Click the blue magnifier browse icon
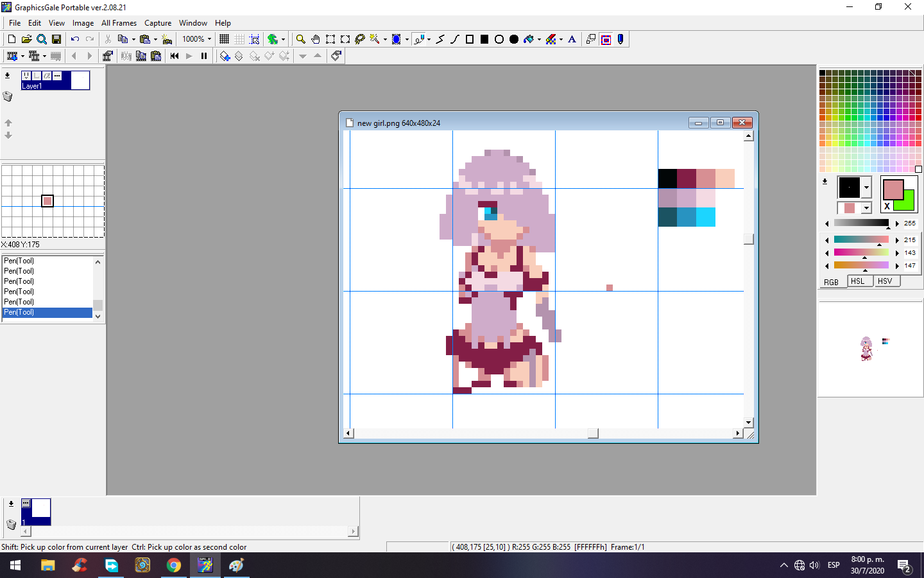This screenshot has height=578, width=924. tap(41, 39)
